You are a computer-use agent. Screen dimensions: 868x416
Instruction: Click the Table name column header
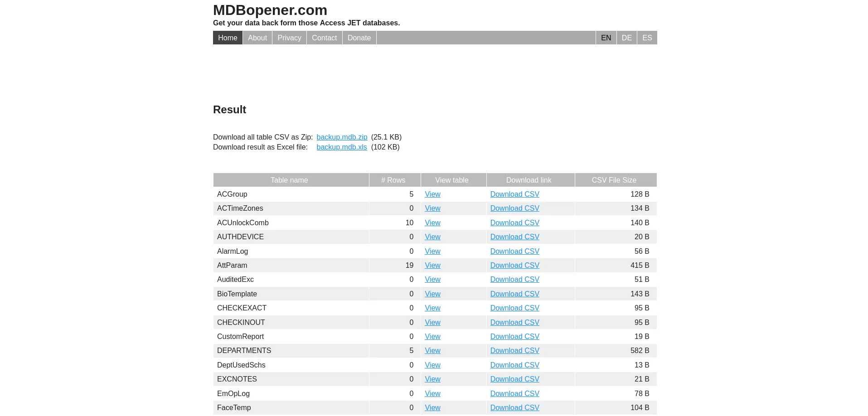tap(291, 180)
